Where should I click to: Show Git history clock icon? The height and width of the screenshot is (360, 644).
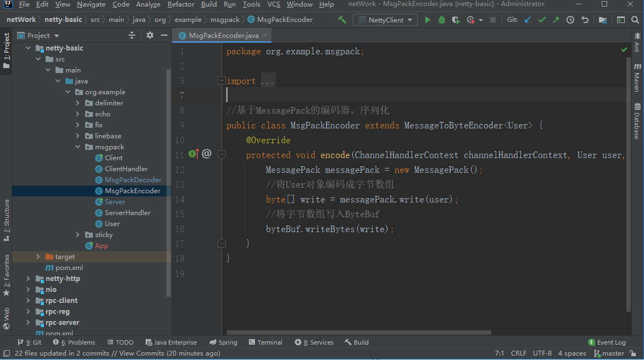(x=570, y=20)
